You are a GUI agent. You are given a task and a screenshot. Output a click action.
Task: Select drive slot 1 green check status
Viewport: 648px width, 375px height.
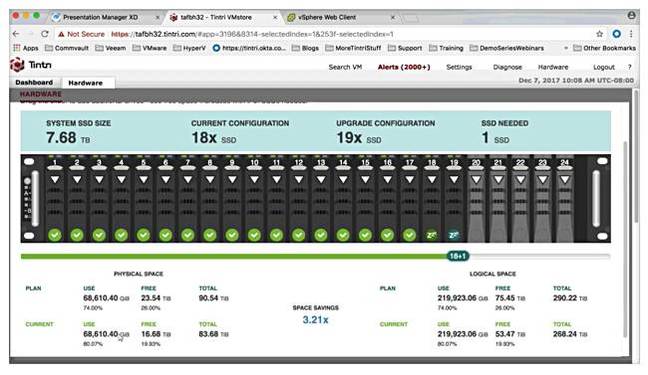(x=55, y=235)
